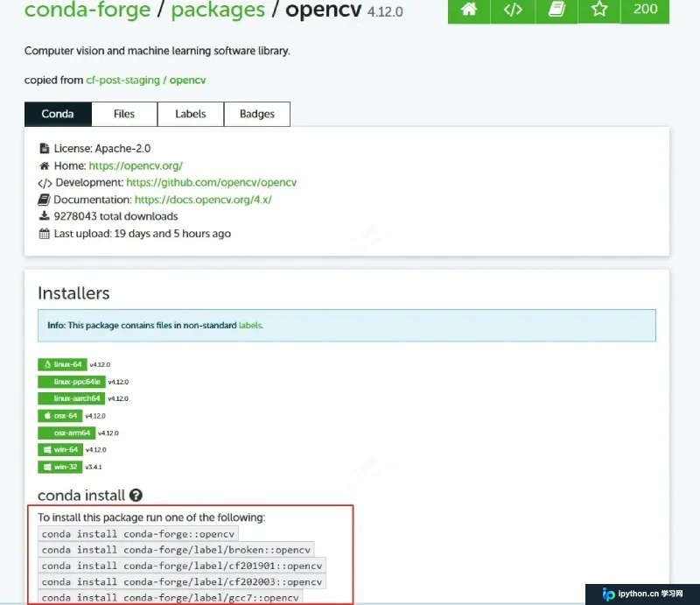Image resolution: width=700 pixels, height=605 pixels.
Task: Select the win-32 installer badge
Action: 60,467
